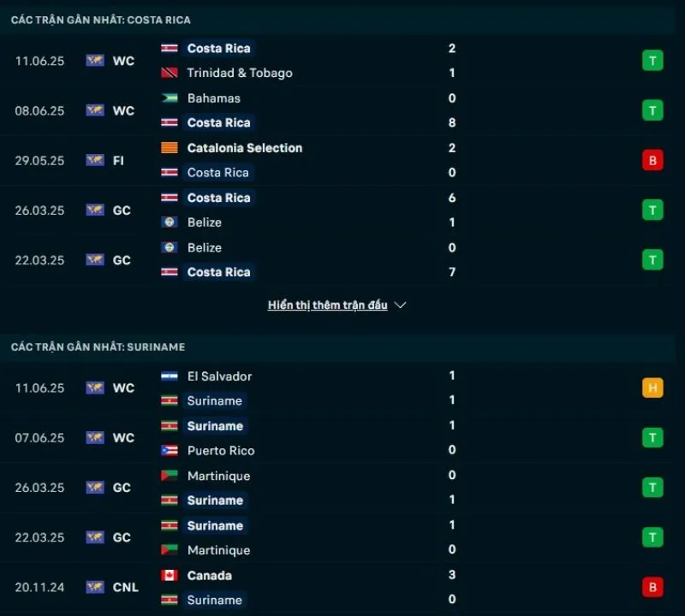Click the red B result badge for Catalonia match
This screenshot has height=616, width=685.
click(x=652, y=160)
